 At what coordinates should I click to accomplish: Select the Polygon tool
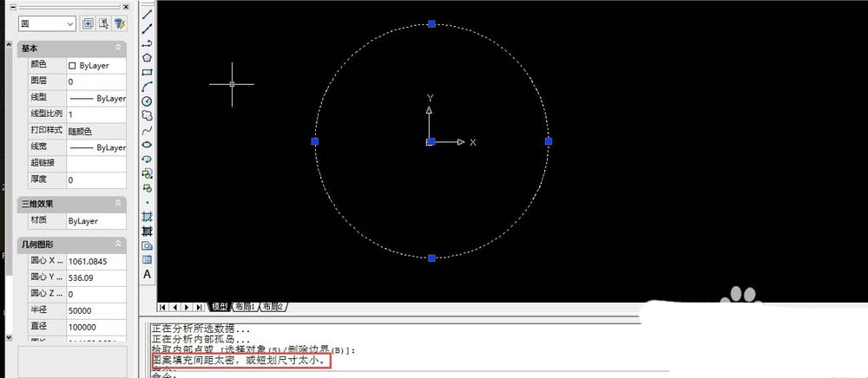pyautogui.click(x=148, y=57)
